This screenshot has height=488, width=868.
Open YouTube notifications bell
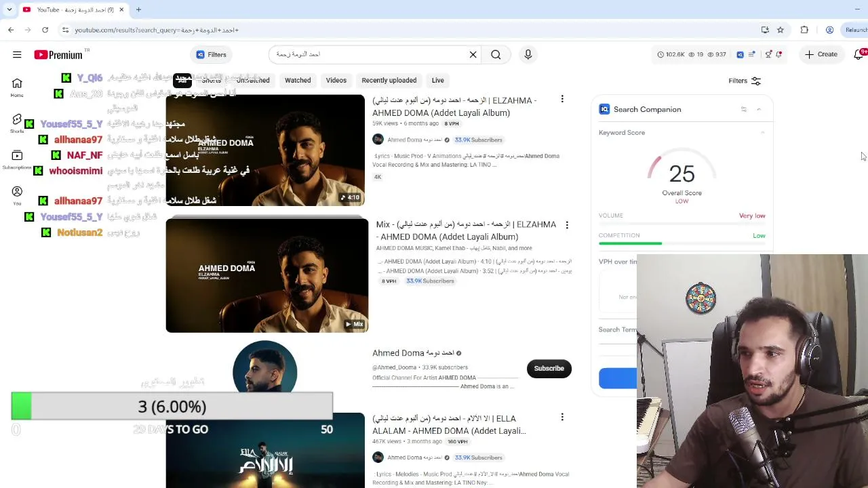click(859, 54)
